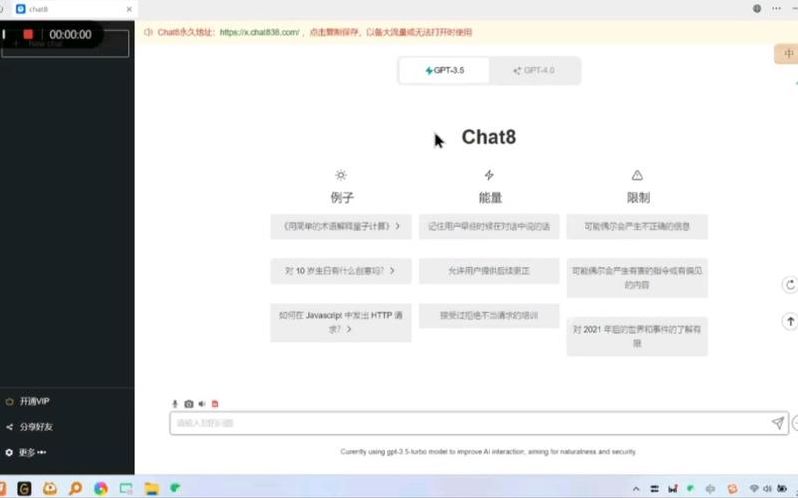This screenshot has height=498, width=798.
Task: Click the orange bear icon in the system tray
Action: pyautogui.click(x=732, y=489)
